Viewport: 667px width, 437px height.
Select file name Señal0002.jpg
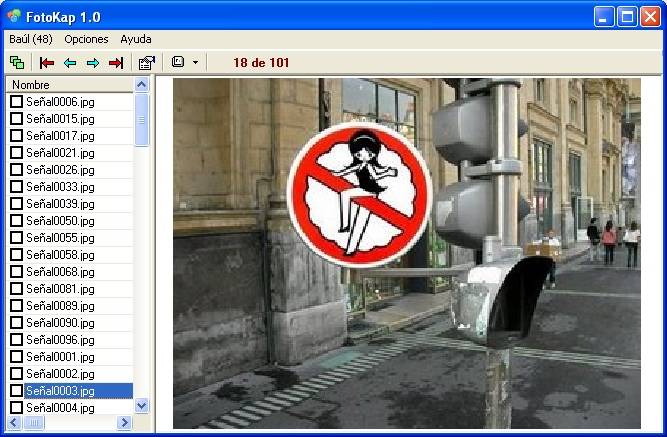60,374
